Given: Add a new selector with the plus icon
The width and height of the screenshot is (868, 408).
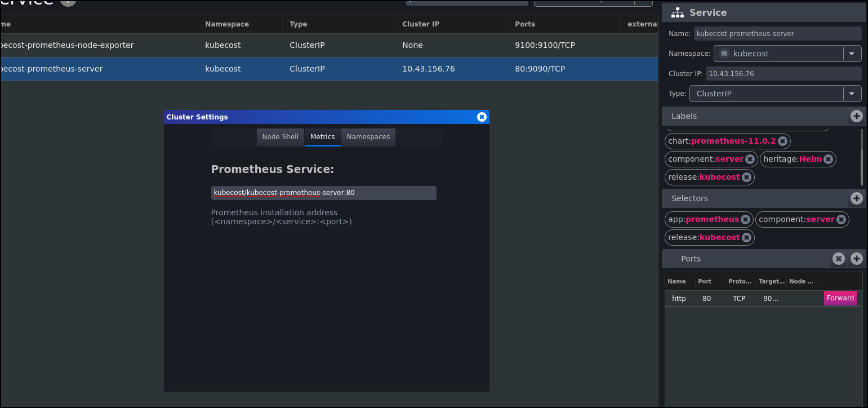Looking at the screenshot, I should [x=857, y=198].
